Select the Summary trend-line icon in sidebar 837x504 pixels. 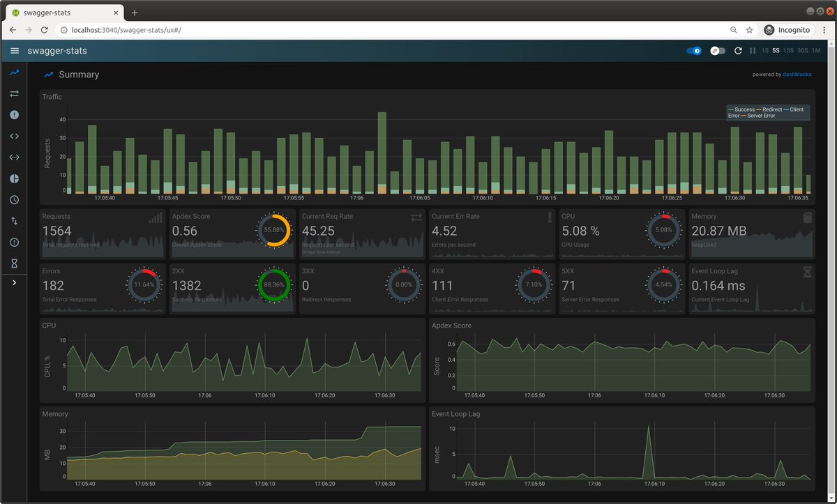tap(15, 72)
